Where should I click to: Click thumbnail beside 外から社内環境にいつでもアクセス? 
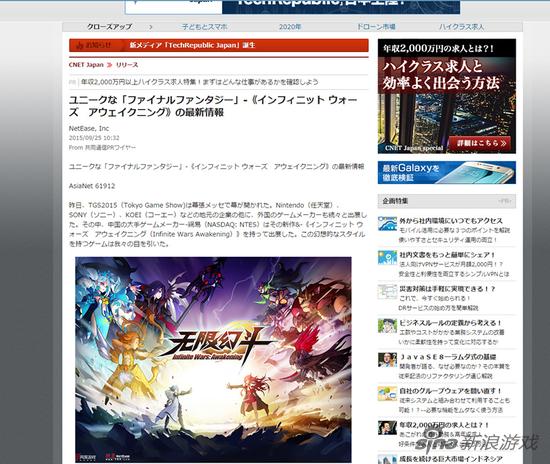387,224
